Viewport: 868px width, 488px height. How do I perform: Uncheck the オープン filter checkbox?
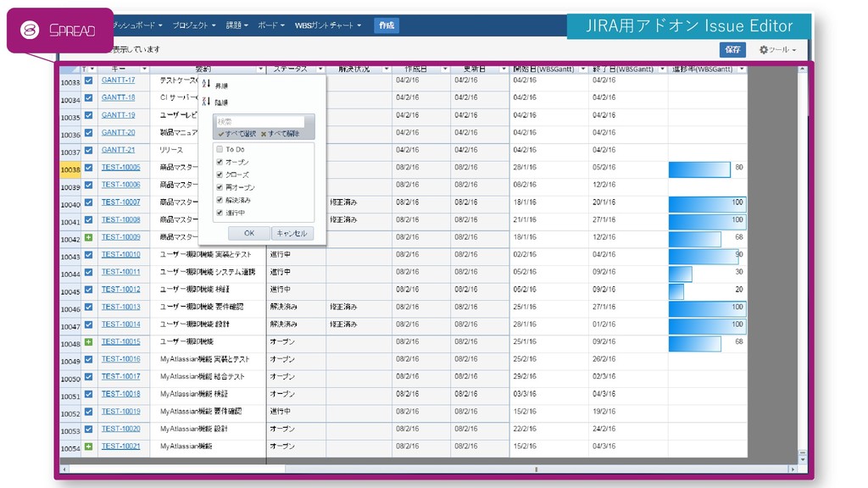[220, 162]
